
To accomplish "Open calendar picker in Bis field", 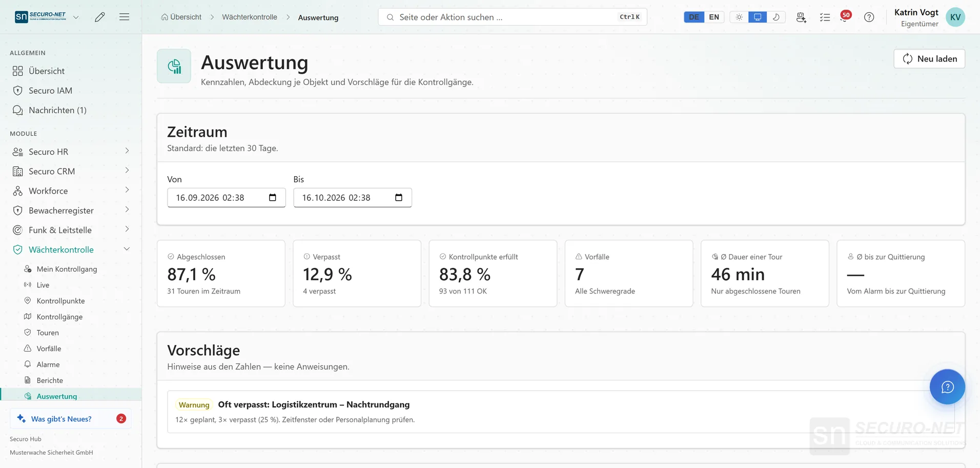I will (399, 198).
